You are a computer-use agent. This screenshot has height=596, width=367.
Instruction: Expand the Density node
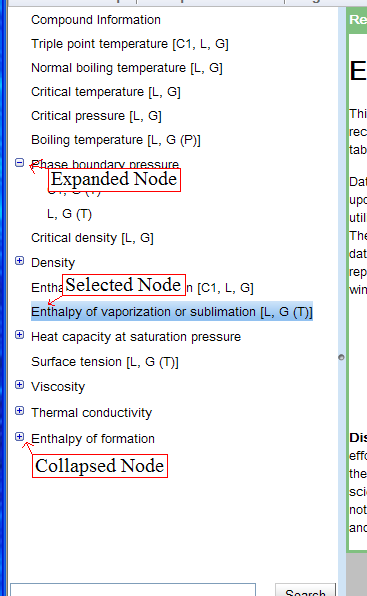19,260
